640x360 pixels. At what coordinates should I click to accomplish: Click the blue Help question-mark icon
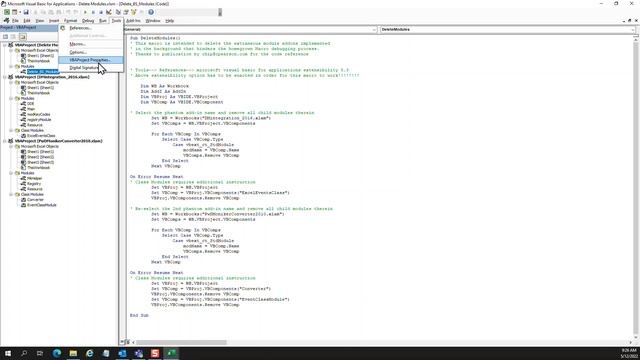click(151, 12)
